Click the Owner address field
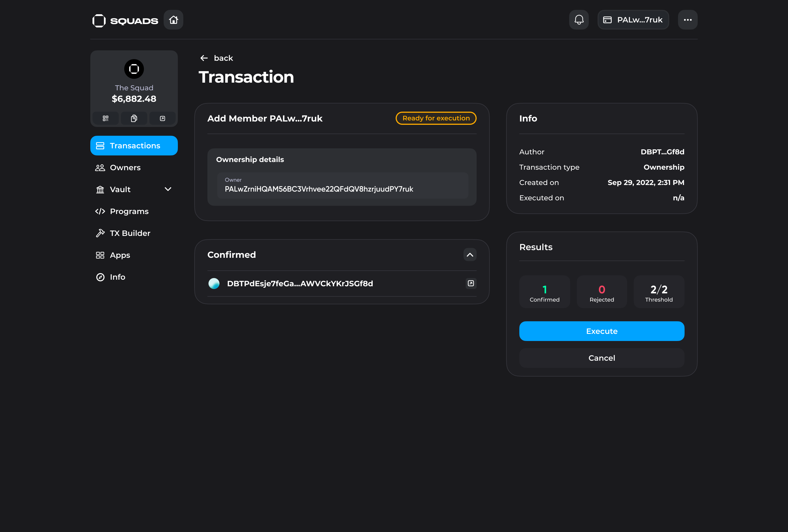 coord(343,186)
